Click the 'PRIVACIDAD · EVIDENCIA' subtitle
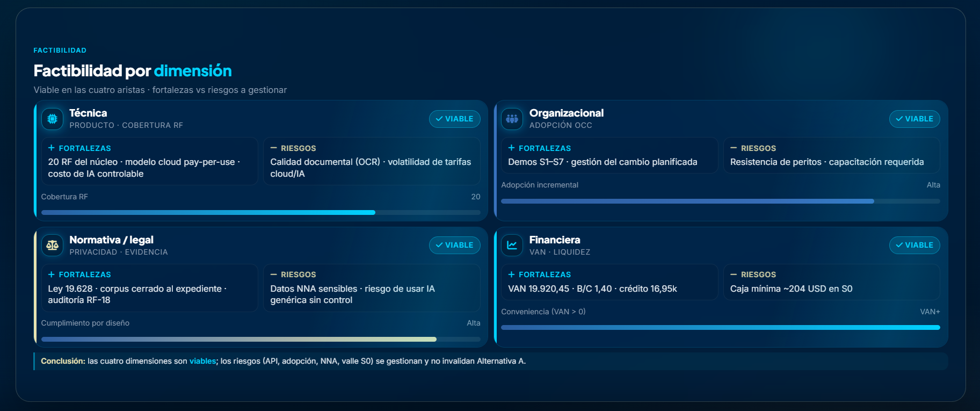Viewport: 980px width, 411px height. [119, 252]
